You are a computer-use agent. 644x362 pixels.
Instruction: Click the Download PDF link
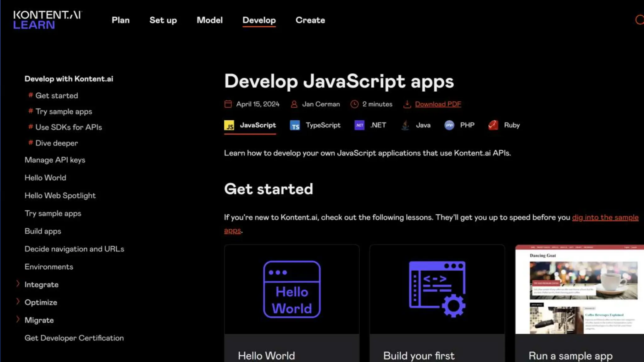click(x=438, y=104)
